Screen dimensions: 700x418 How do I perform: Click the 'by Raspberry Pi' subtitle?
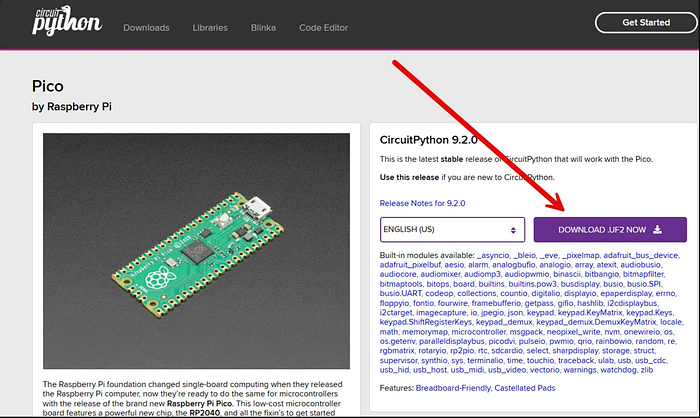72,107
